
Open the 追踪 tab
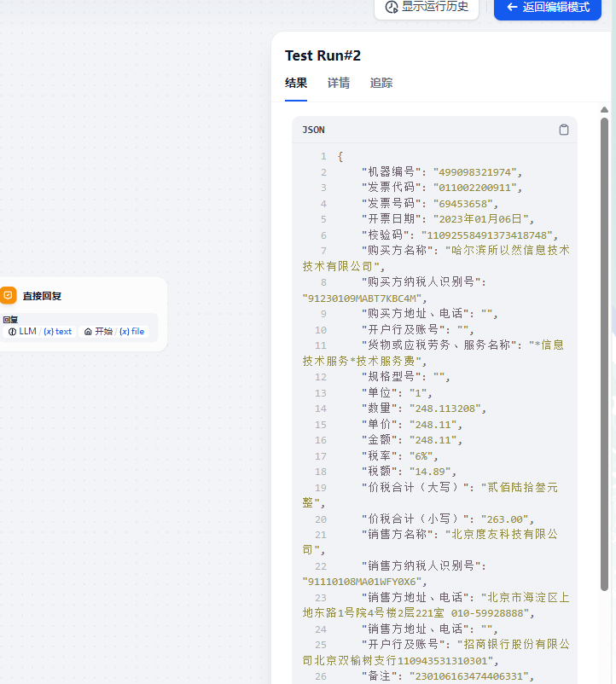[381, 83]
